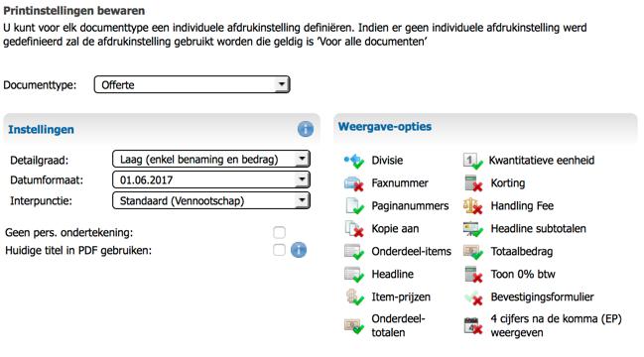
Task: Toggle the Bevestigingsformulier icon
Action: [473, 297]
